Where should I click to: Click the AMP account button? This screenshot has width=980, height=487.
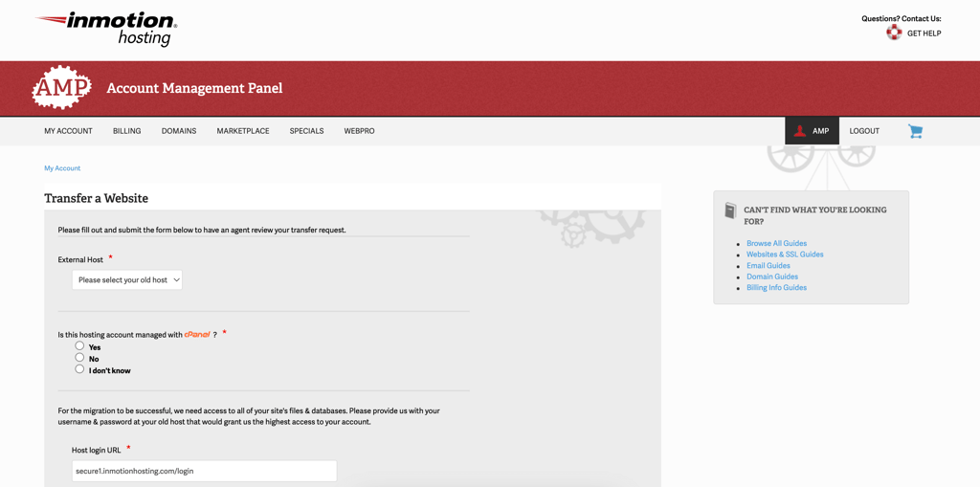(812, 131)
